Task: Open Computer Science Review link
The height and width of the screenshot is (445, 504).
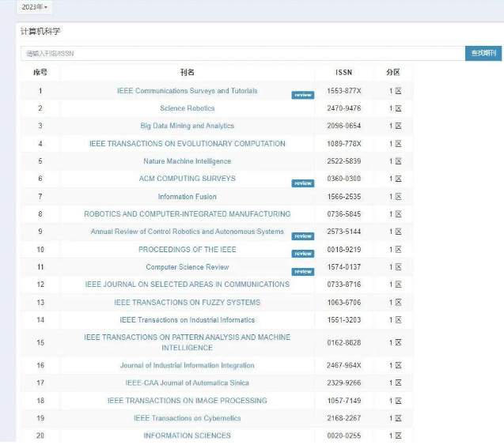Action: (187, 267)
